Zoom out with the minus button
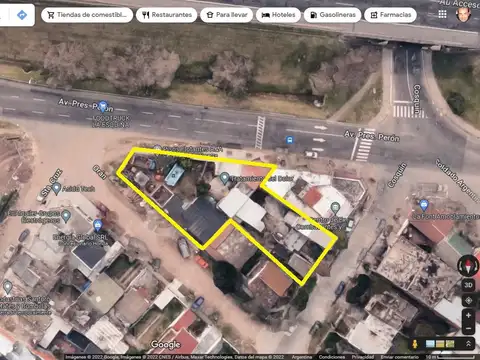This screenshot has height=360, width=480. click(x=468, y=328)
